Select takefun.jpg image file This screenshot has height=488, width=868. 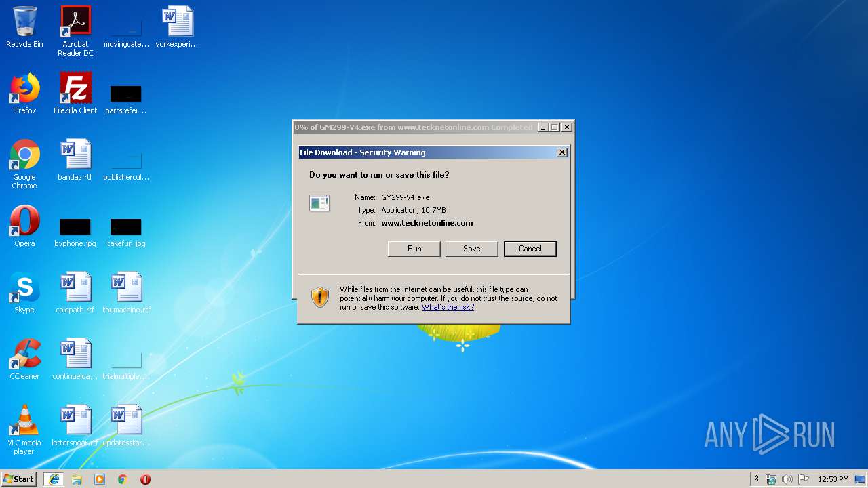[126, 232]
